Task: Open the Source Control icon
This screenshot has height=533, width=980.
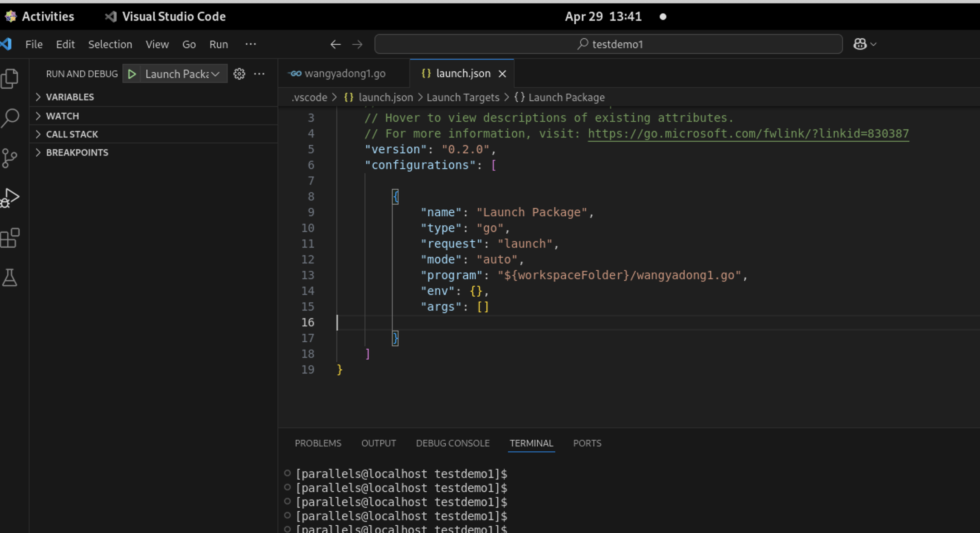Action: [x=9, y=158]
